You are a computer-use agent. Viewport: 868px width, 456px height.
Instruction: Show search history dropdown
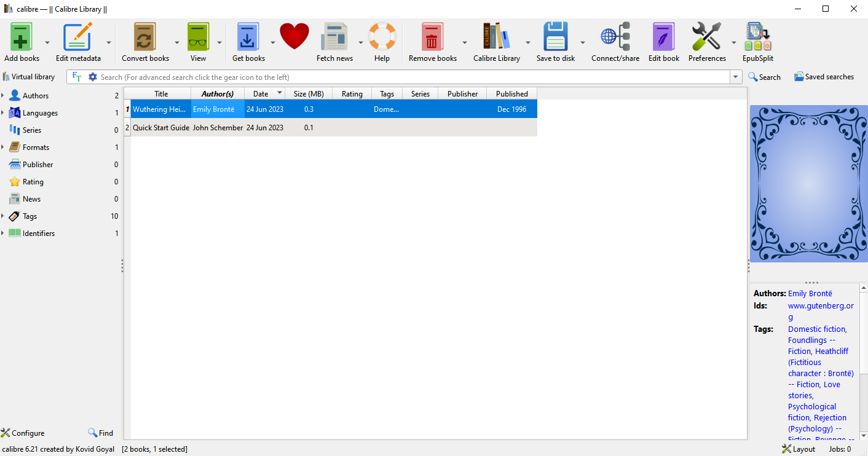pos(736,77)
